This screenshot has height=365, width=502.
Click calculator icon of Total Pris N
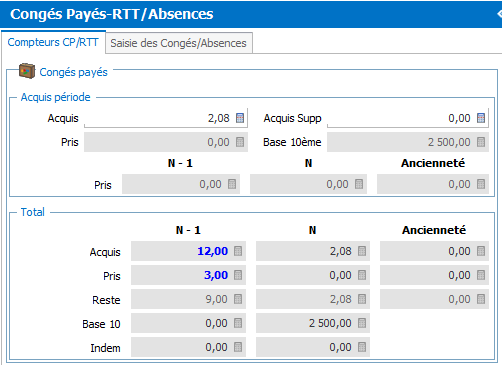pos(362,275)
